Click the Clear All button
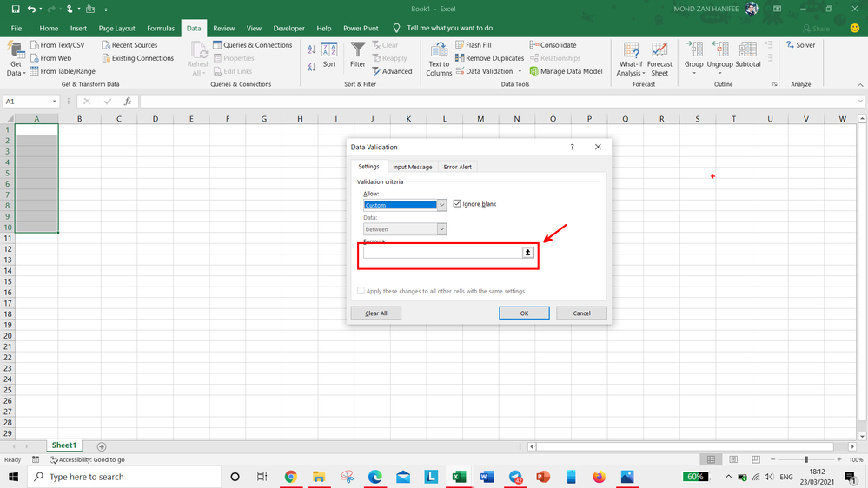This screenshot has height=488, width=868. [x=376, y=313]
